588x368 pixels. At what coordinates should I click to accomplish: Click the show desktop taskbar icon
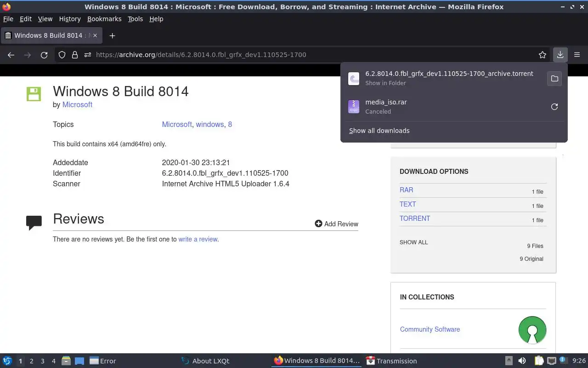79,361
